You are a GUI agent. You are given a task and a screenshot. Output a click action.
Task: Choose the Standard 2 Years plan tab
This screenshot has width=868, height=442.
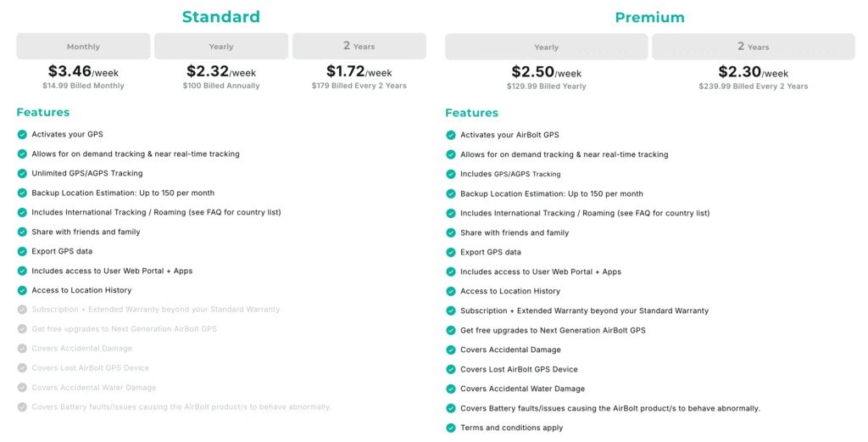[359, 47]
